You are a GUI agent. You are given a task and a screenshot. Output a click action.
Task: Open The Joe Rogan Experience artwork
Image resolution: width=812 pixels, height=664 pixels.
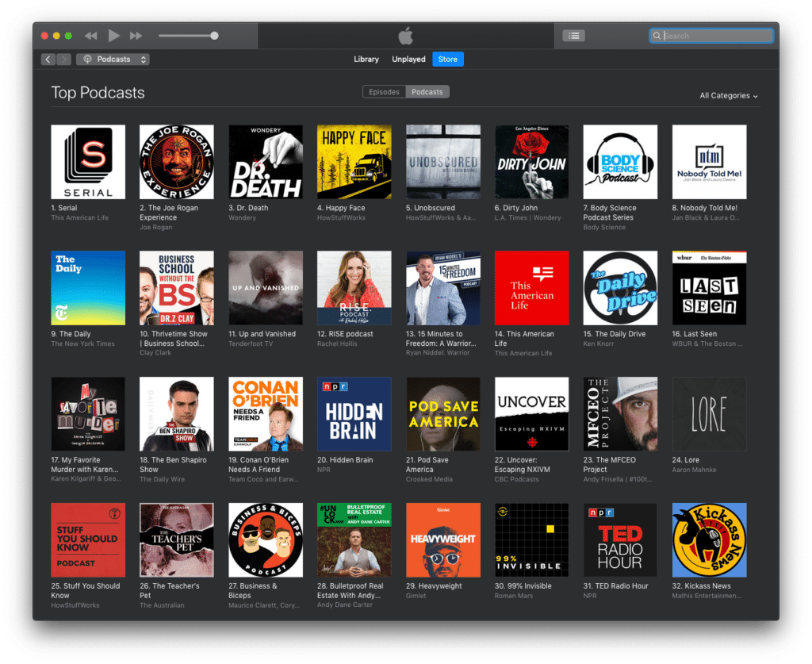(x=177, y=162)
